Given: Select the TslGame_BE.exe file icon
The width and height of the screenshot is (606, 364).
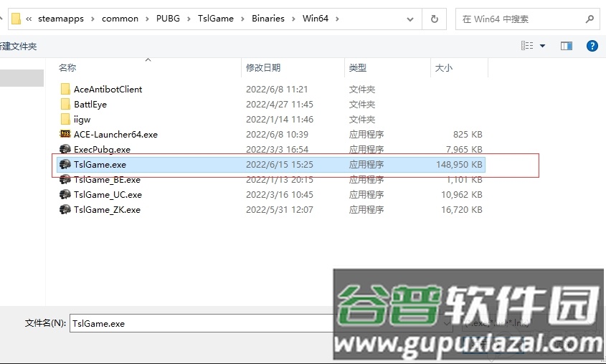Looking at the screenshot, I should click(x=65, y=180).
